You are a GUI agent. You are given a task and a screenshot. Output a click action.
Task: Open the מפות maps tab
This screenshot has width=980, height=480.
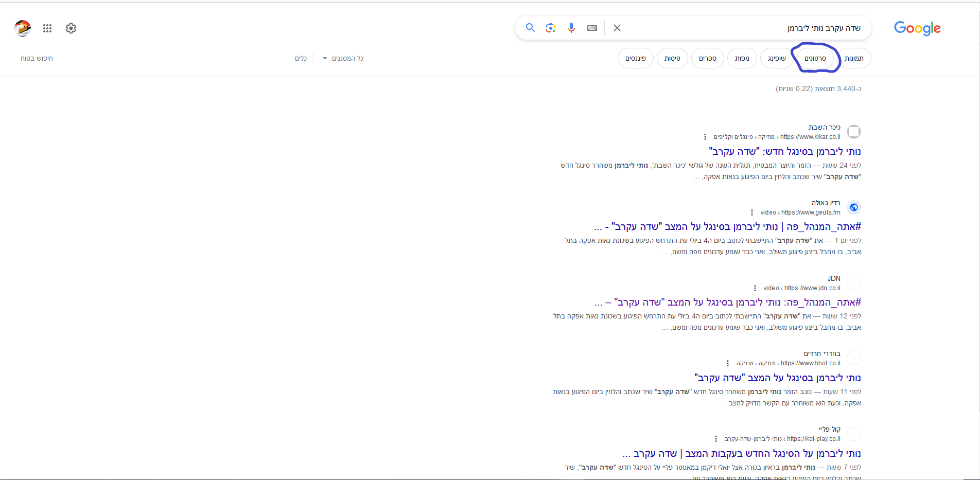coord(742,58)
